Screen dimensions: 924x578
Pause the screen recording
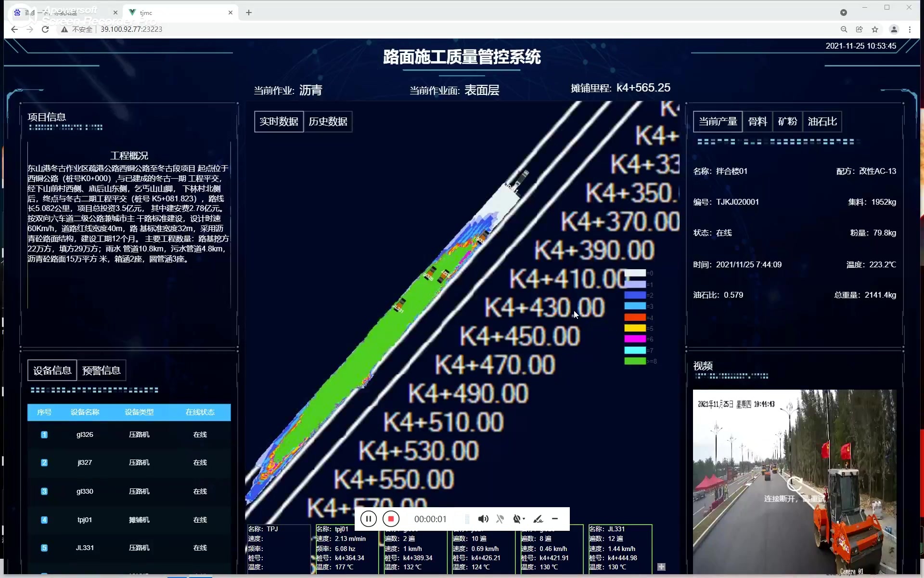[x=368, y=519]
